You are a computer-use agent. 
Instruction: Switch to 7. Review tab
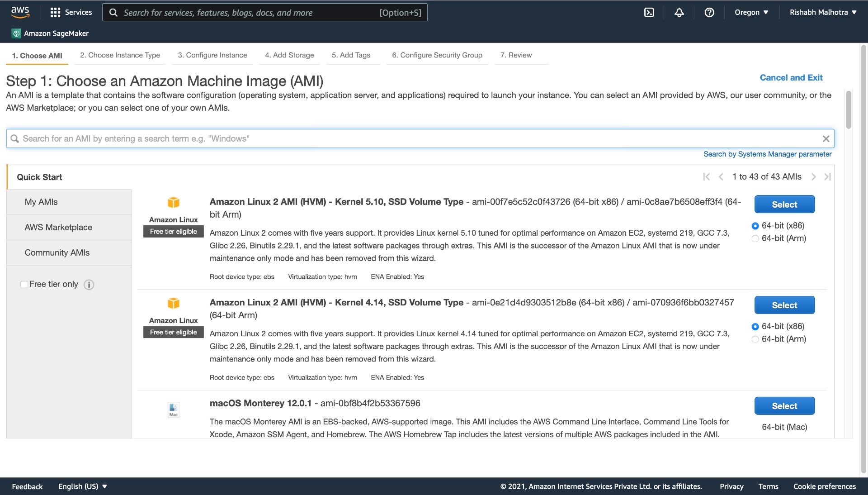(x=516, y=55)
